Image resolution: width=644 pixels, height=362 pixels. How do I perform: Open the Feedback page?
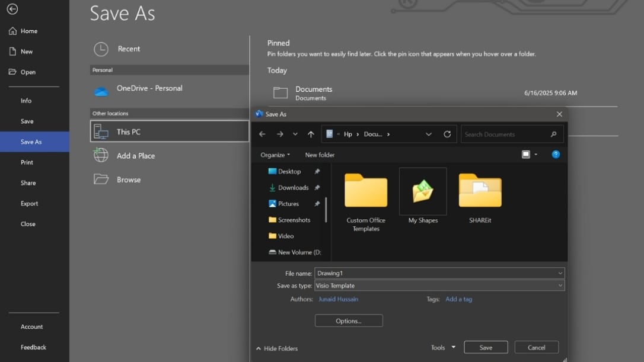point(33,347)
